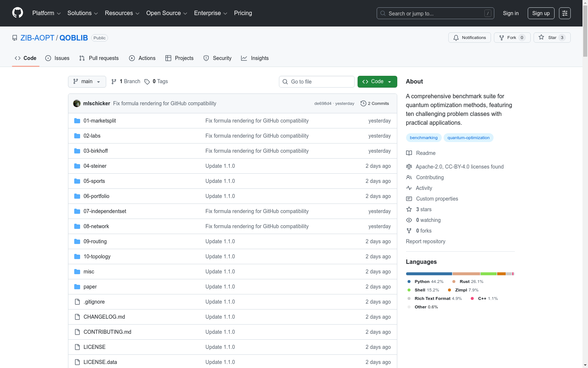588x368 pixels.
Task: Open the GitHub home logo
Action: point(18,13)
